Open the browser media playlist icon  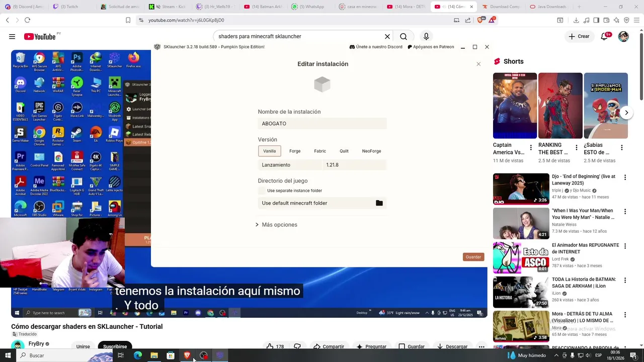click(586, 20)
